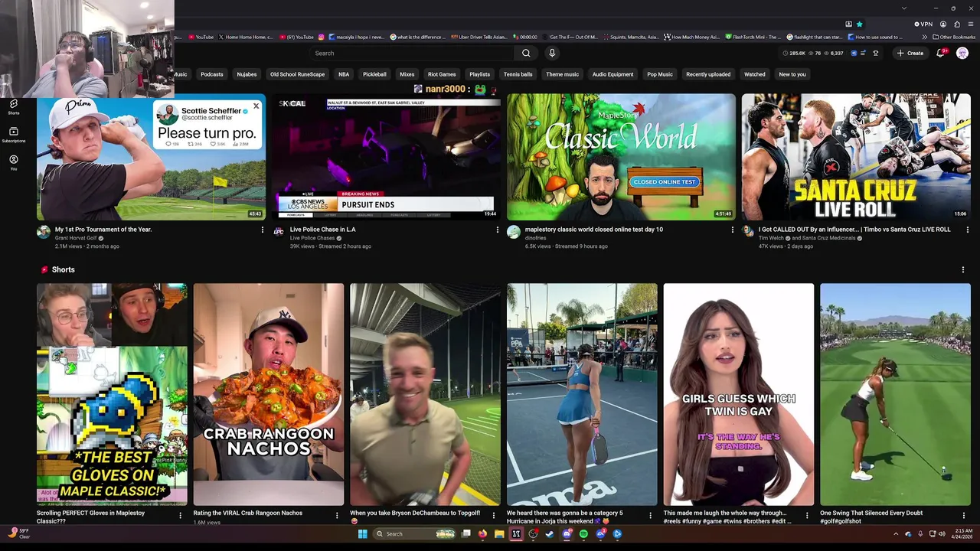Open the Shorts section options menu
This screenshot has height=551, width=980.
[x=963, y=269]
